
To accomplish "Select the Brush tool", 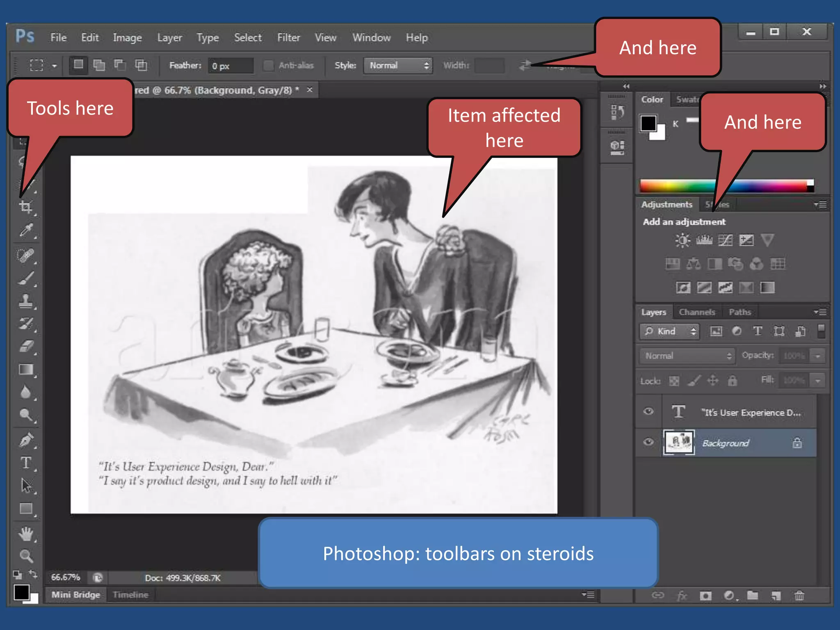I will pyautogui.click(x=26, y=278).
